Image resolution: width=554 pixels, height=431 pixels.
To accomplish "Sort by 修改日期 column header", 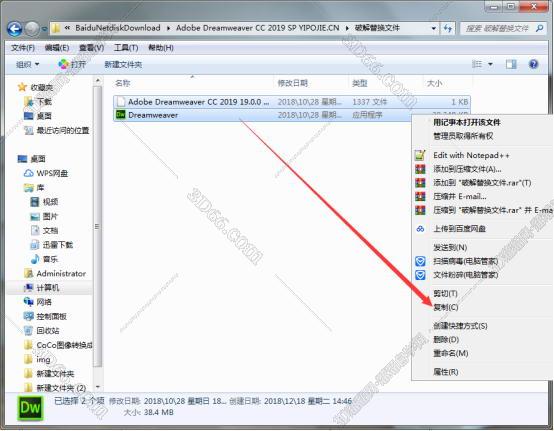I will tap(293, 83).
